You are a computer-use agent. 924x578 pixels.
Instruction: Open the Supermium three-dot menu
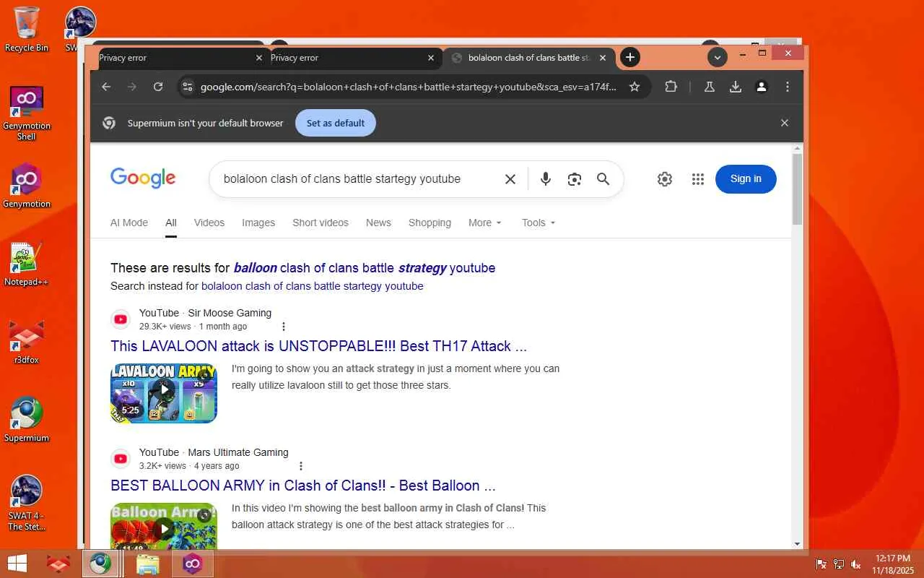pos(788,87)
